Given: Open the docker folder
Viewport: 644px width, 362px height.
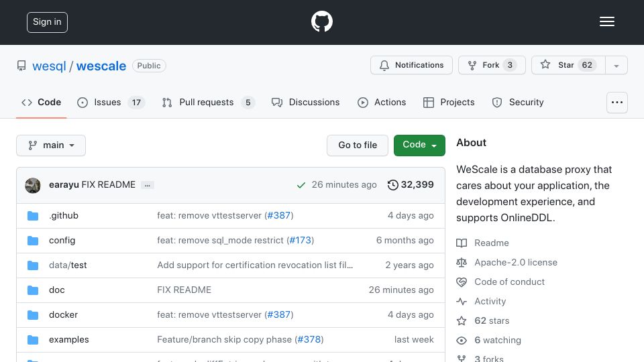Looking at the screenshot, I should coord(63,315).
